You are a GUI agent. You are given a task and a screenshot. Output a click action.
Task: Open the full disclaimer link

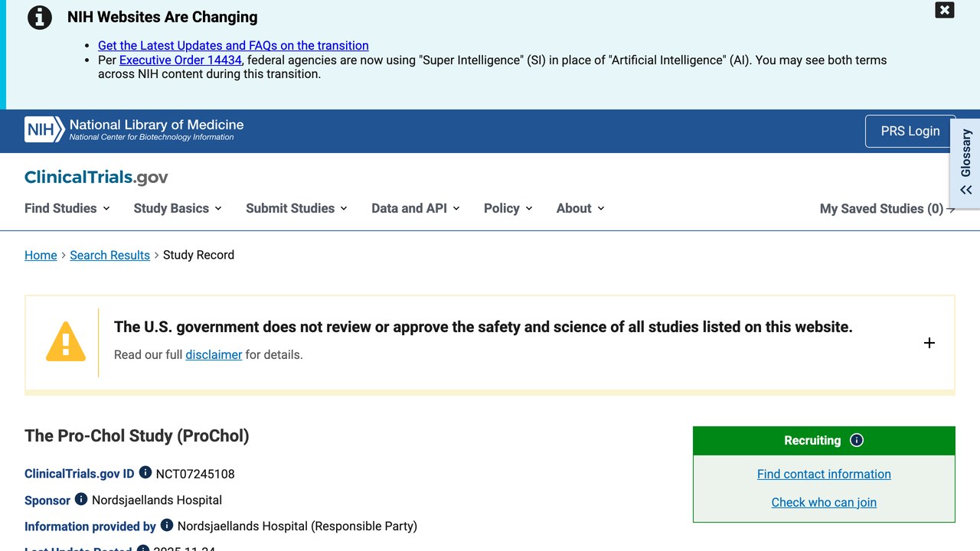(x=214, y=354)
